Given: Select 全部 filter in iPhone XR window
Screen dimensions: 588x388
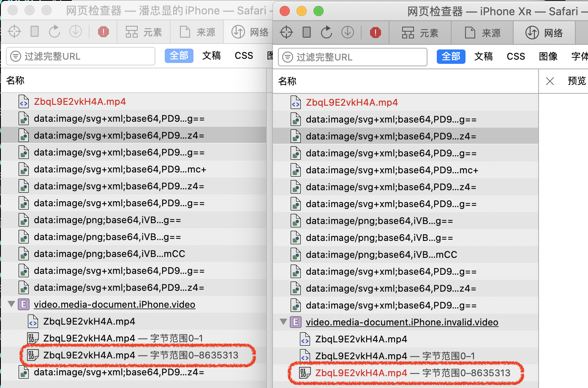Looking at the screenshot, I should pos(451,57).
